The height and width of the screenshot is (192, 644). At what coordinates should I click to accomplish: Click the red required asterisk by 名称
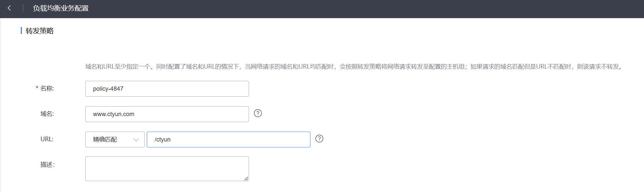[37, 88]
